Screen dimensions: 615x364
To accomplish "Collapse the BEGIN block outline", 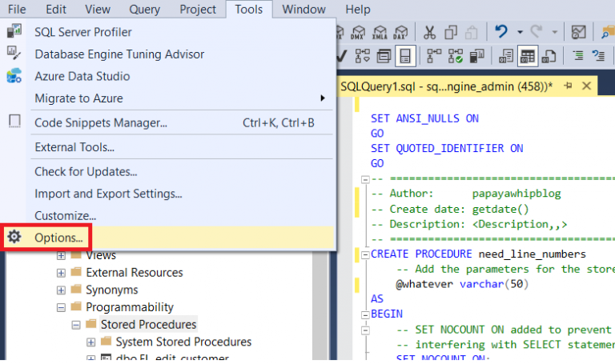I will [365, 314].
